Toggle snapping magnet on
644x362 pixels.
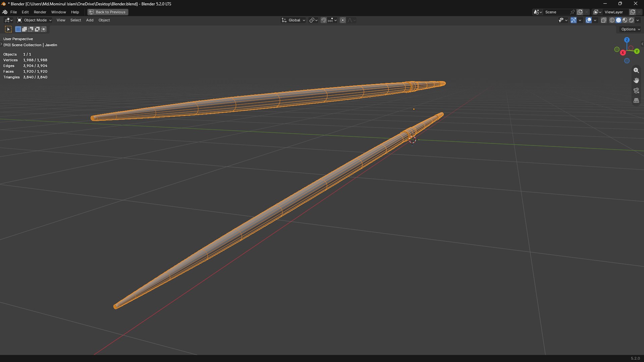point(324,20)
